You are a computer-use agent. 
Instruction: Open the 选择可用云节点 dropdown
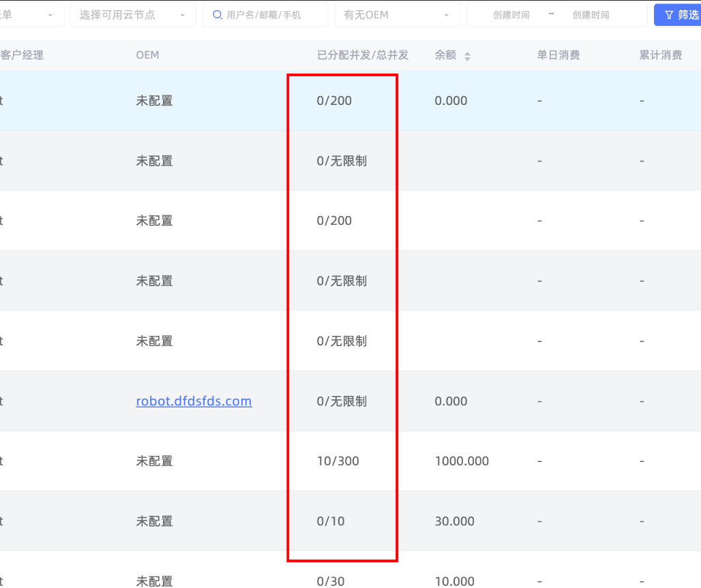pyautogui.click(x=133, y=15)
